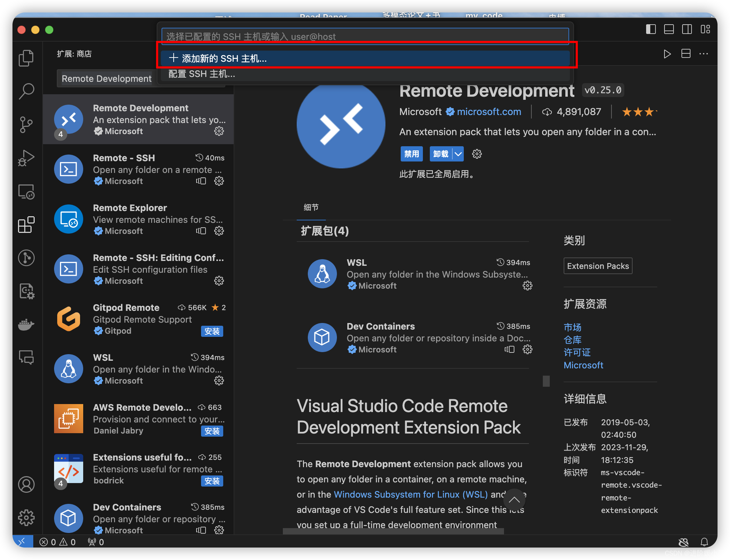The image size is (730, 560).
Task: Open the GitLens-style graph icon in activity bar
Action: [x=26, y=258]
